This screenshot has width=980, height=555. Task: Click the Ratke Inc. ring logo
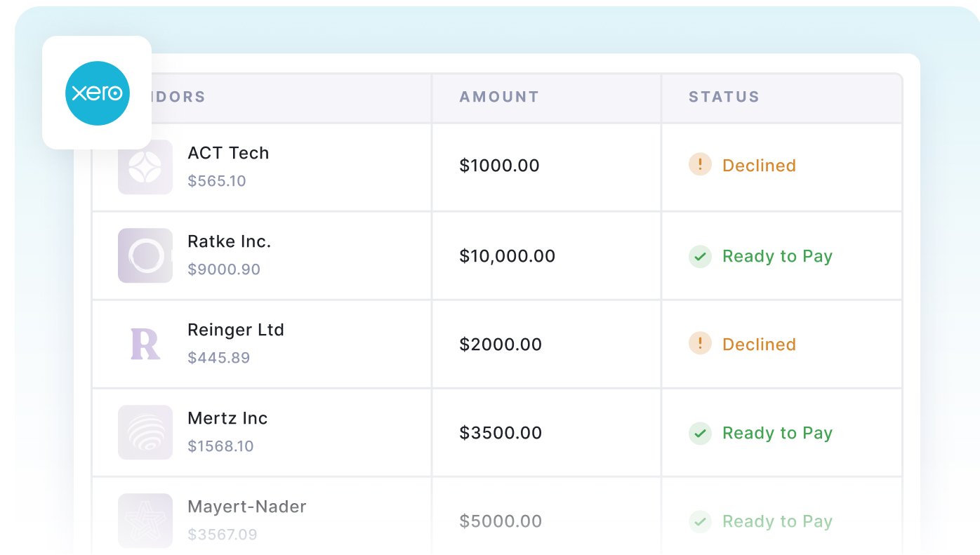coord(145,255)
